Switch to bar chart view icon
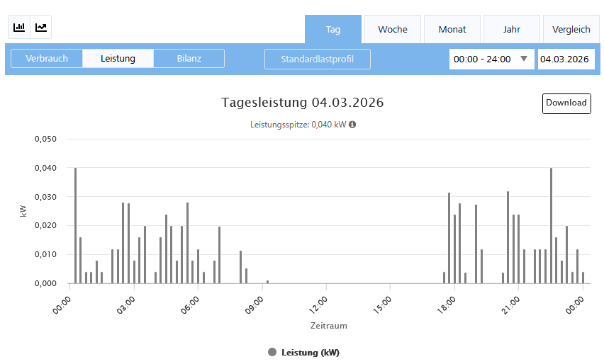Image resolution: width=604 pixels, height=364 pixels. coord(19,27)
